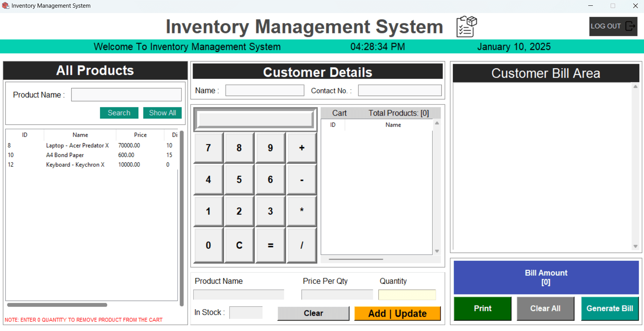The image size is (644, 331).
Task: Focus the Contact No. input field
Action: (x=400, y=91)
